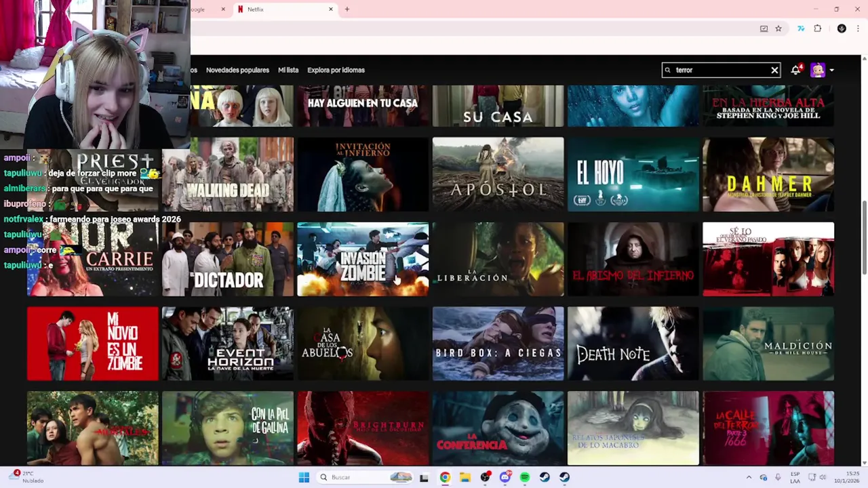Screen dimensions: 868x488
Task: Open a new browser tab
Action: (x=347, y=9)
